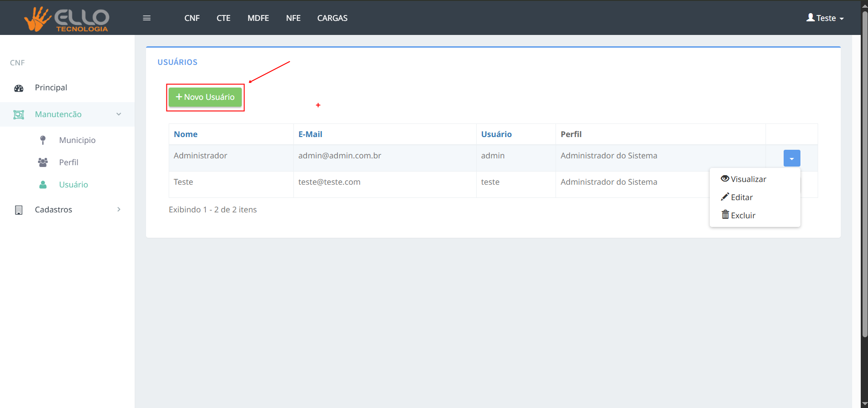Click the vertical page scrollbar
Screen dimensions: 868x408
click(x=864, y=182)
